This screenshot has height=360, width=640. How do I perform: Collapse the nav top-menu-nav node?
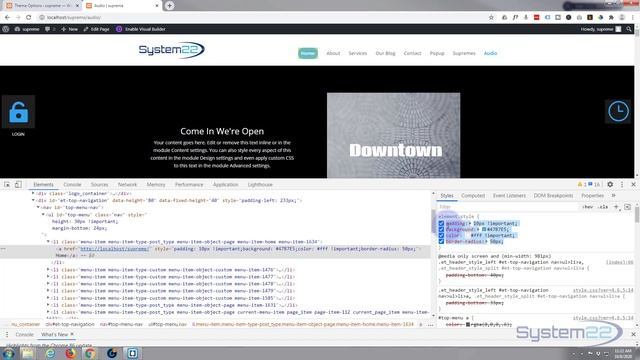38,207
